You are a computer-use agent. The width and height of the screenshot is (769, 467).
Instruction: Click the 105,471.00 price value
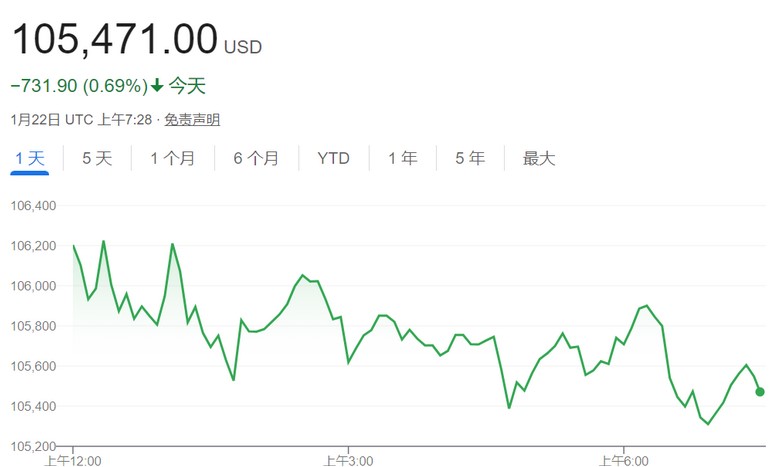(114, 40)
